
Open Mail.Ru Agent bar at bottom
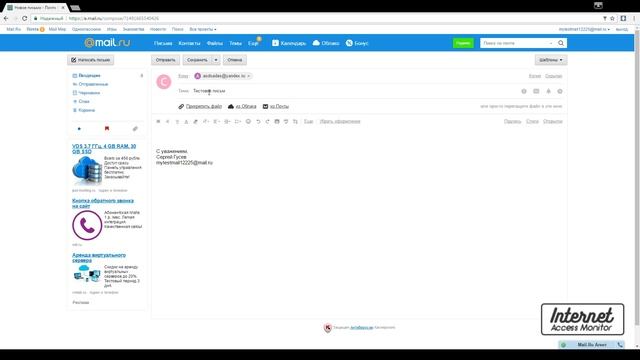[x=591, y=345]
